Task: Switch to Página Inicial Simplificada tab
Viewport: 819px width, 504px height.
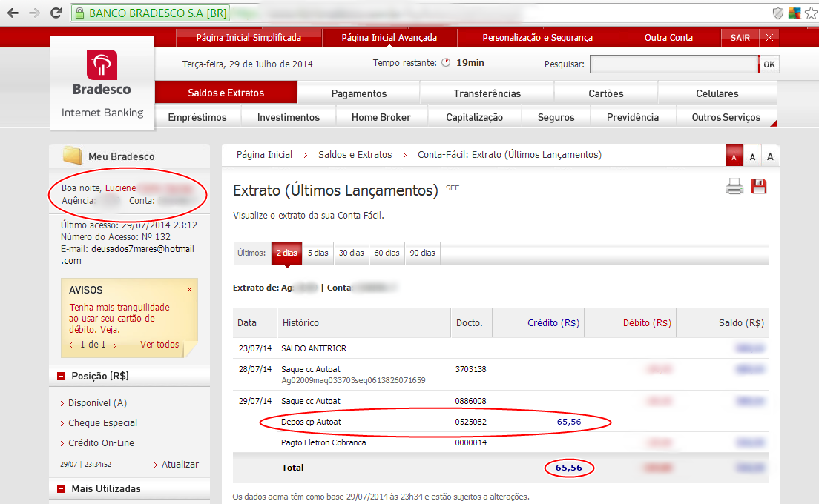Action: pyautogui.click(x=249, y=38)
